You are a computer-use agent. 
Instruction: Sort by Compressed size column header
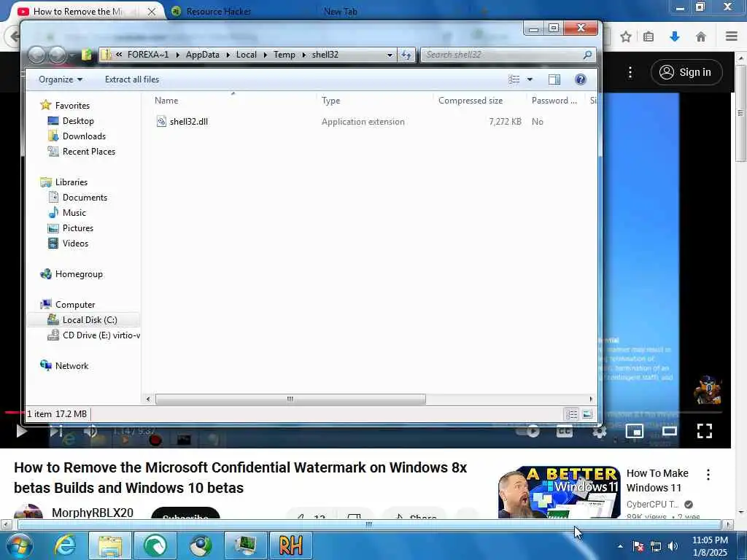[x=471, y=101]
